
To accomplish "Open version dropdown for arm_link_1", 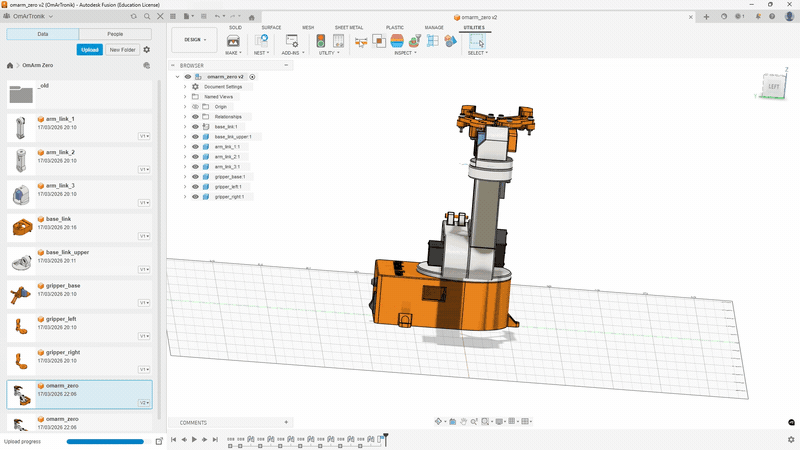I will click(x=144, y=136).
